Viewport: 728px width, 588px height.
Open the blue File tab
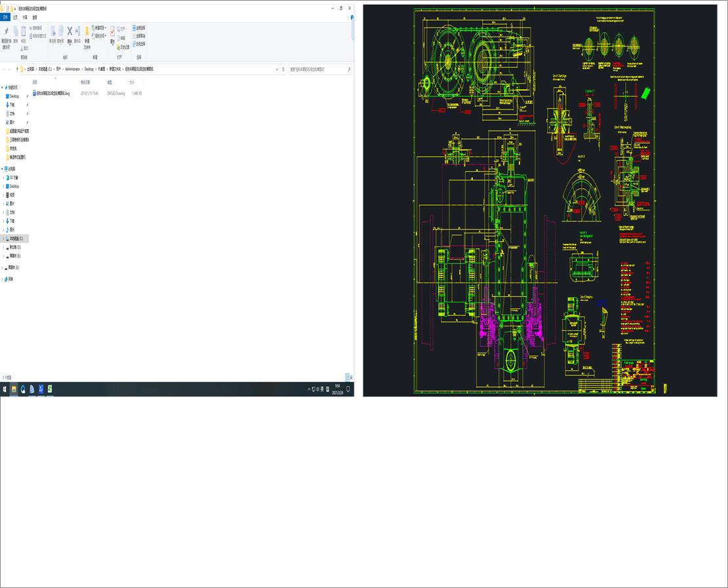(x=5, y=17)
